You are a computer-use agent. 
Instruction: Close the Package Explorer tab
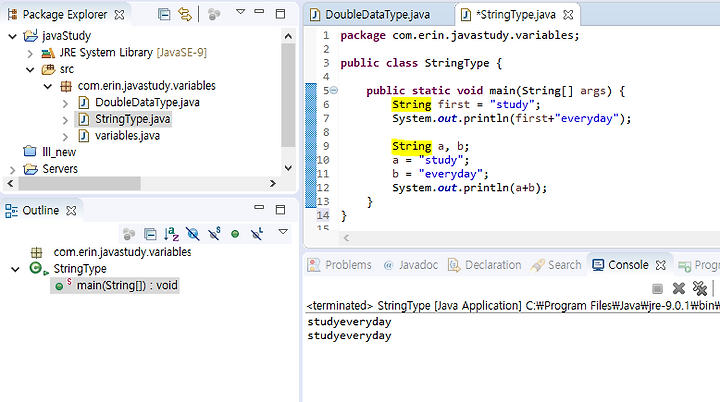coord(119,15)
